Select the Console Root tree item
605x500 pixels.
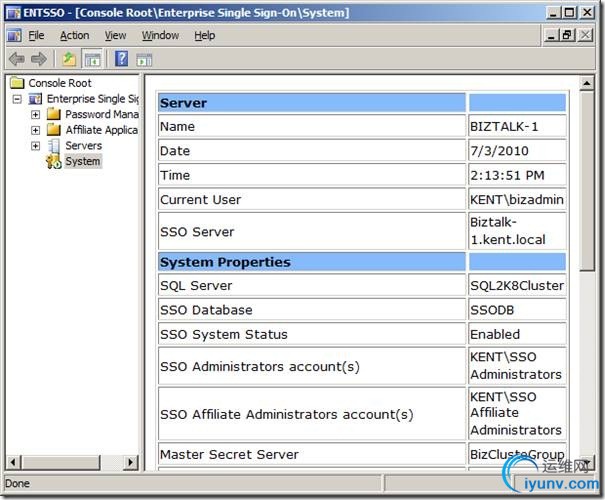[60, 83]
